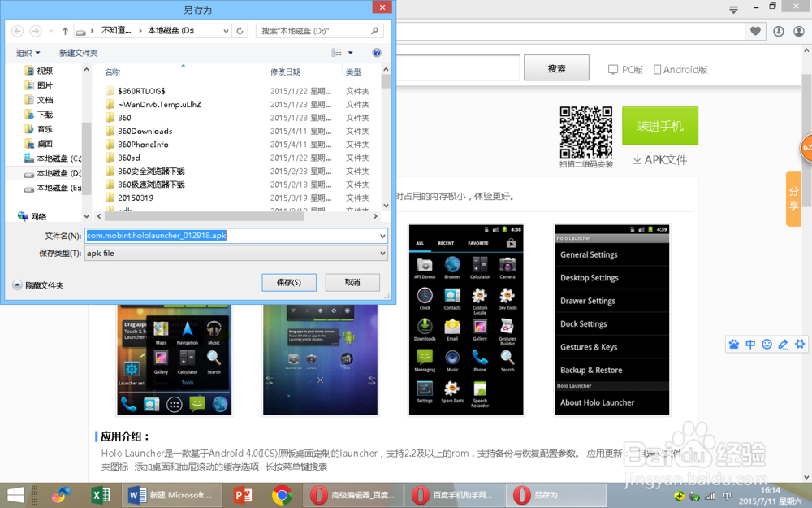Click the browser 搜索 button
Viewport: 812px width, 508px height.
click(x=556, y=68)
